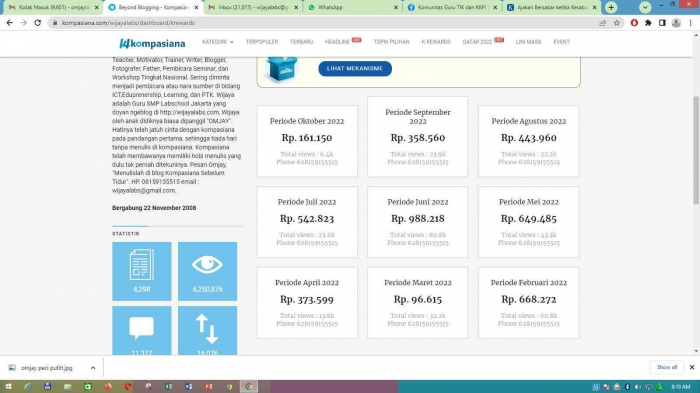Close the WhatsApp tab
The image size is (700, 393).
point(396,8)
